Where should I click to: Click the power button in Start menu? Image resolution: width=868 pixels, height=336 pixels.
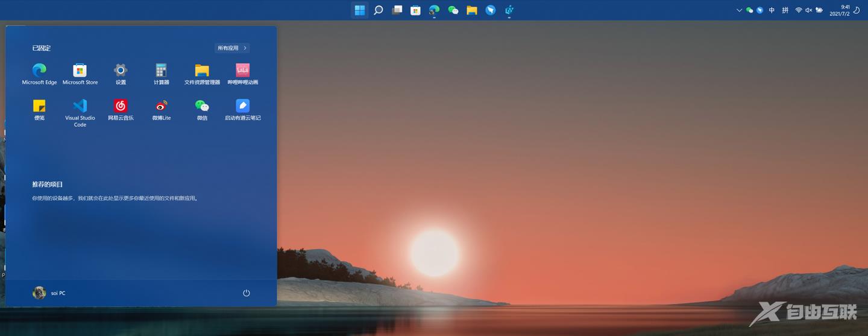pos(246,293)
